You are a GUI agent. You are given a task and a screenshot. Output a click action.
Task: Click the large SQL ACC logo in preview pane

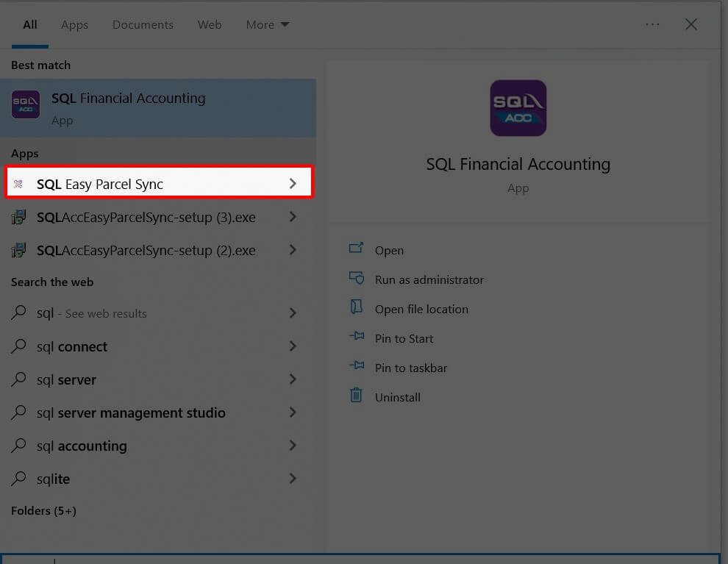click(518, 107)
